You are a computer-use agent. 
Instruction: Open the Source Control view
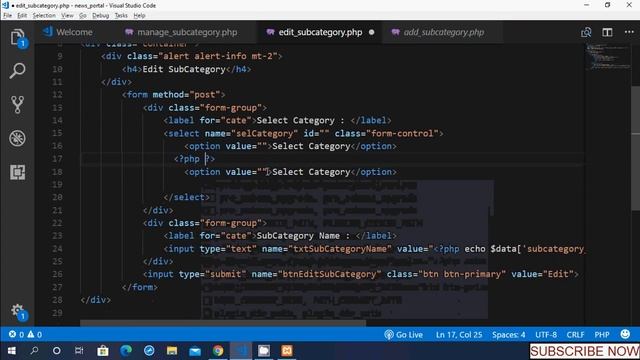(x=17, y=104)
